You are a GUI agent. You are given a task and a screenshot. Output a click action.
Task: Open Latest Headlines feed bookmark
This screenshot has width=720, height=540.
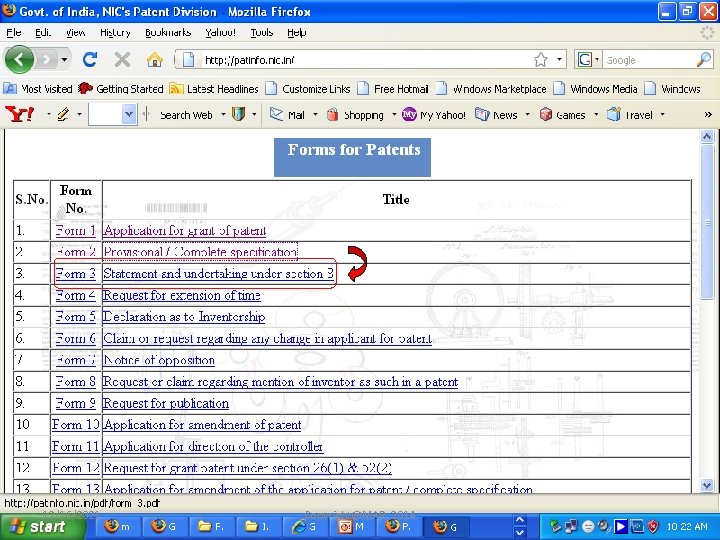[214, 89]
